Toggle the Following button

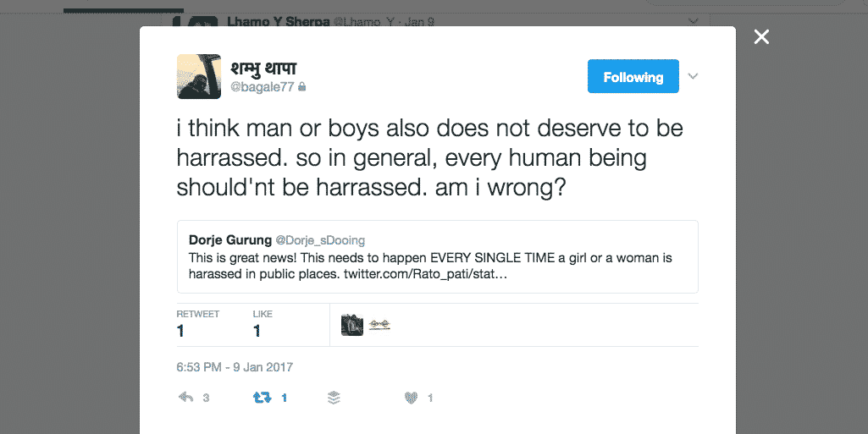pyautogui.click(x=633, y=77)
